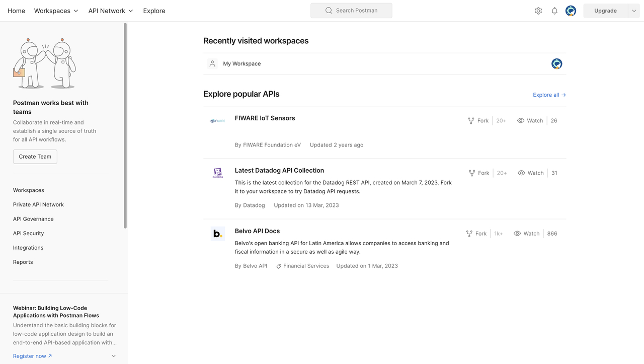Open the user profile avatar

(x=571, y=11)
